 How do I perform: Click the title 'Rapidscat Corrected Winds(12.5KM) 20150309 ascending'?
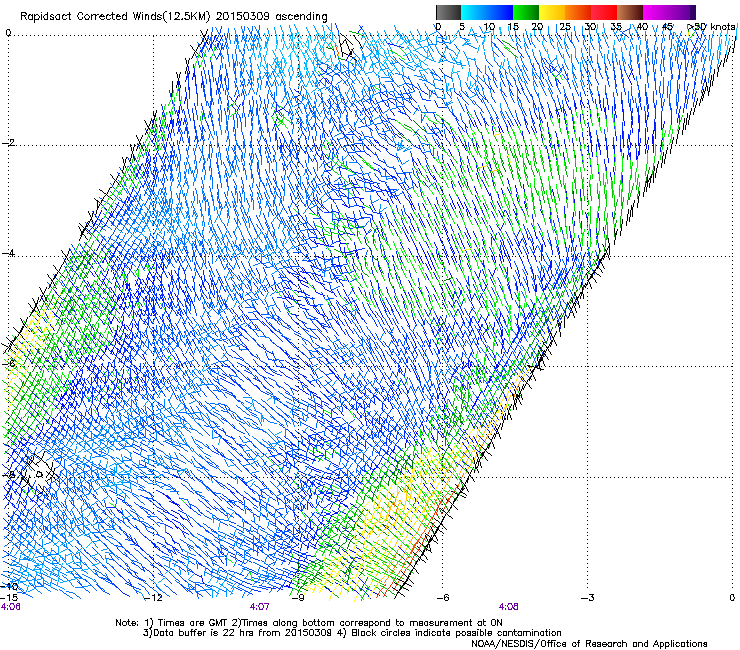174,17
